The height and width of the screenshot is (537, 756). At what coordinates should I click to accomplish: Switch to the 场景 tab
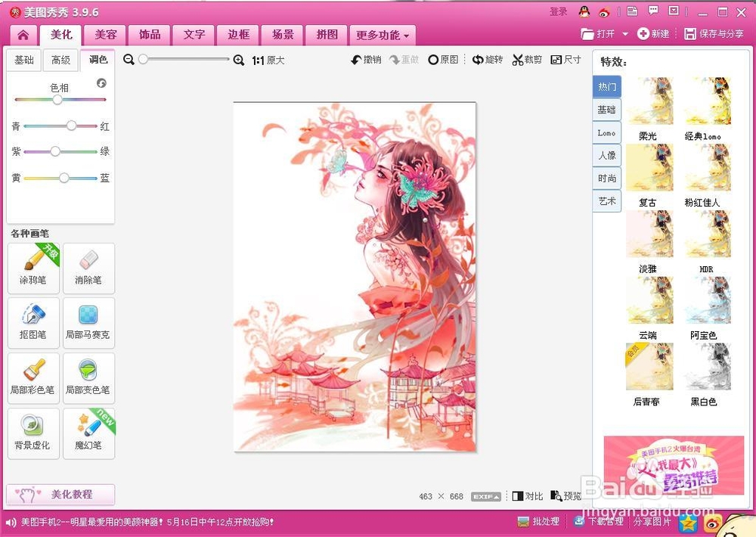point(283,35)
